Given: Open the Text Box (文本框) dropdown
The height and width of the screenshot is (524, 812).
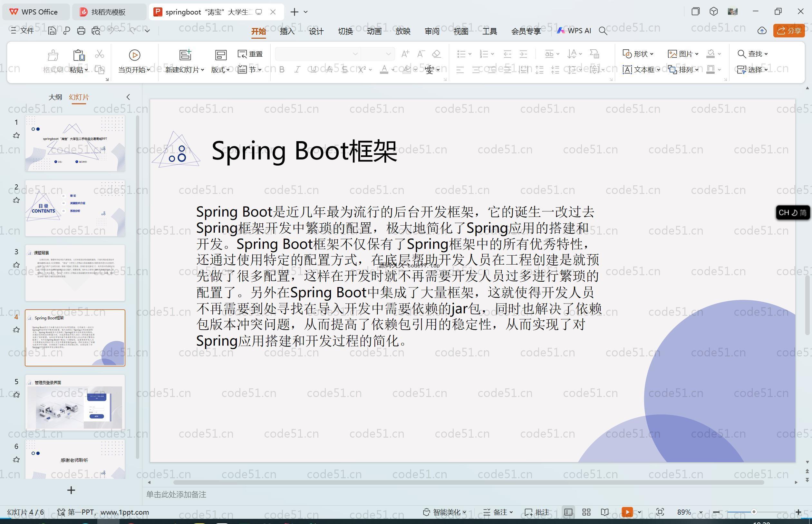Looking at the screenshot, I should (641, 70).
